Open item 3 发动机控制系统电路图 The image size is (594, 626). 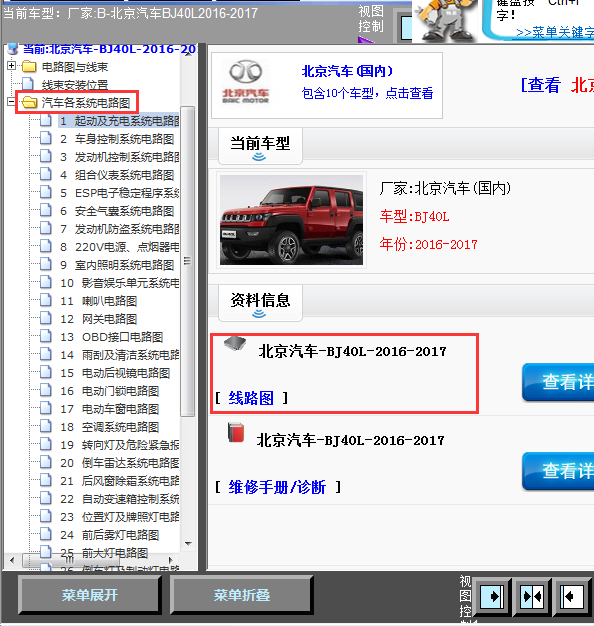(x=120, y=157)
